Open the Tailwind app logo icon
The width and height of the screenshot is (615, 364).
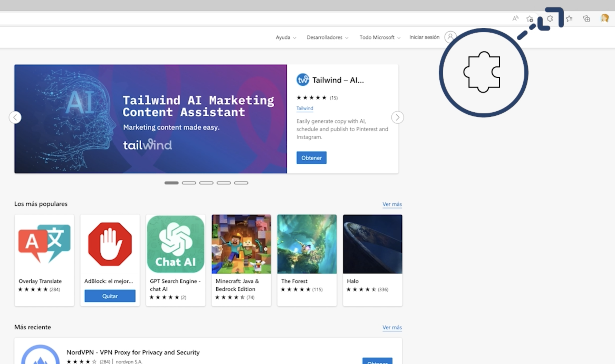click(x=302, y=80)
